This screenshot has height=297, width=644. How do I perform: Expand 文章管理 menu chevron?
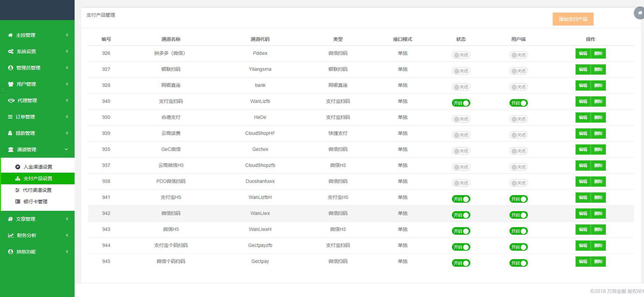tap(67, 219)
